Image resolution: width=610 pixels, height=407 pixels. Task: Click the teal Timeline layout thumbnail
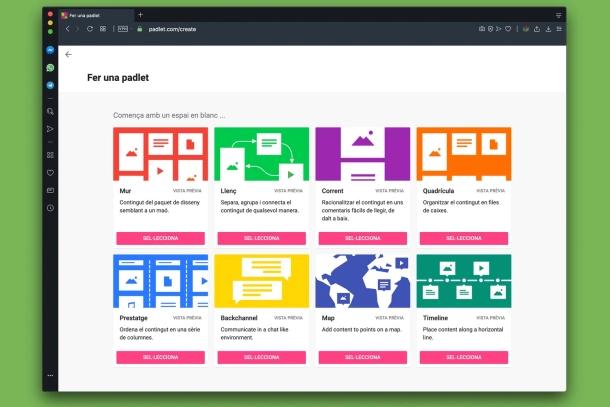point(464,281)
